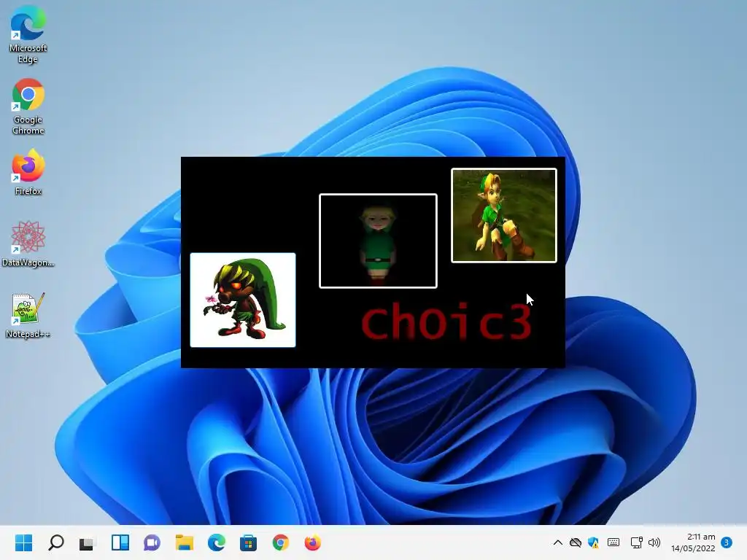Launch Chrome from the taskbar
This screenshot has height=560, width=747.
[281, 542]
